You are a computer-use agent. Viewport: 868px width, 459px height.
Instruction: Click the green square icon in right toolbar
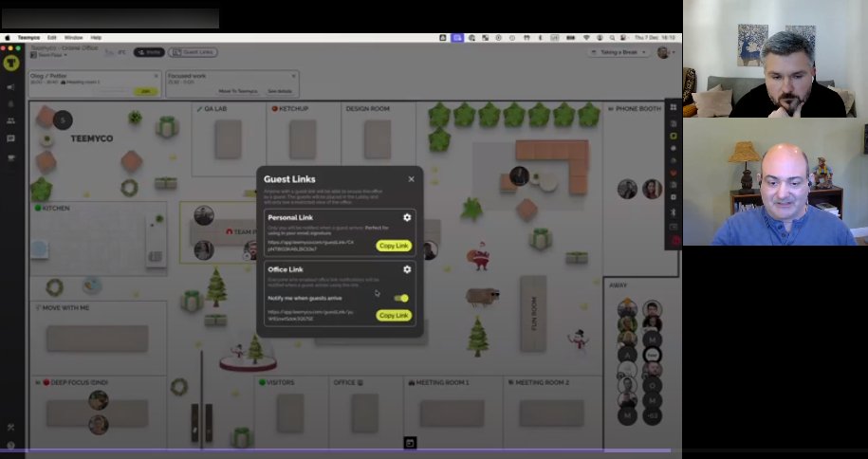[x=674, y=136]
